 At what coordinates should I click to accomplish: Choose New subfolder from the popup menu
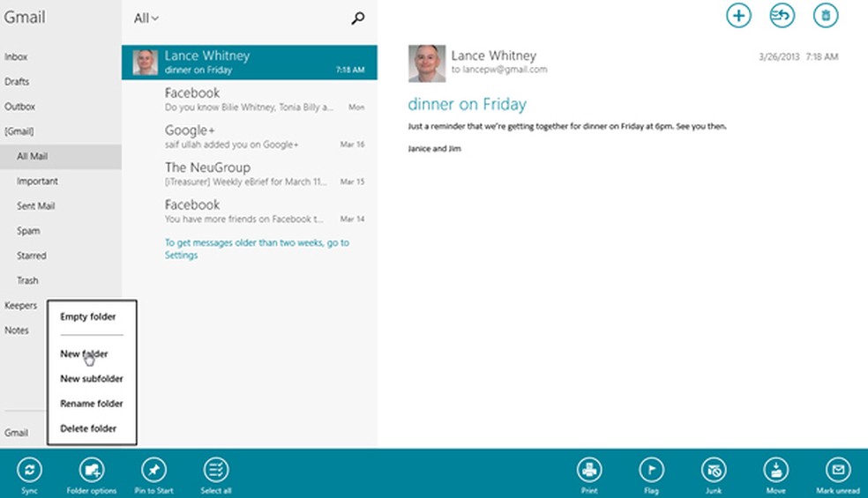click(92, 378)
